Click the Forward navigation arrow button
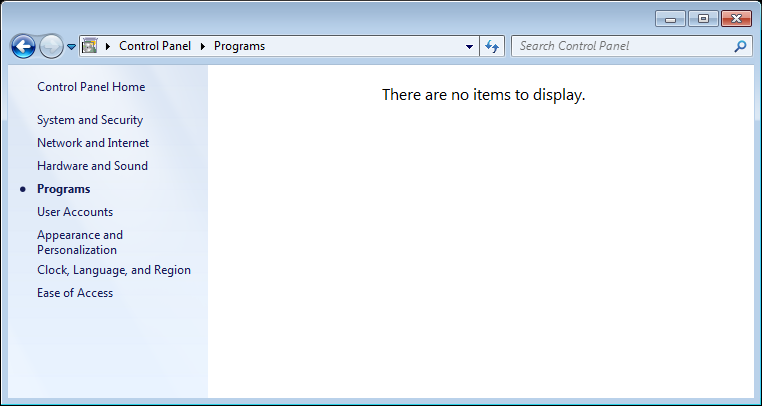This screenshot has width=762, height=406. 51,46
